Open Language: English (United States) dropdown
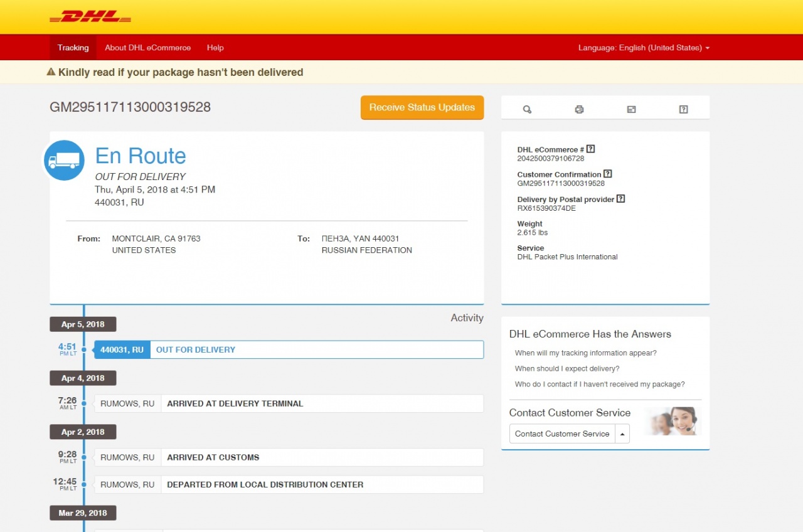 [x=644, y=48]
